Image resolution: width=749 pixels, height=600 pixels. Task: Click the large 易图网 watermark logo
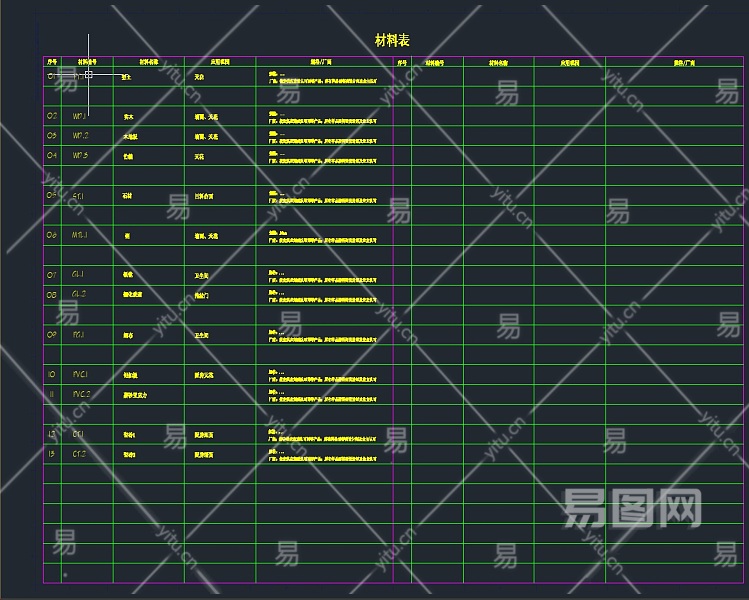(631, 508)
